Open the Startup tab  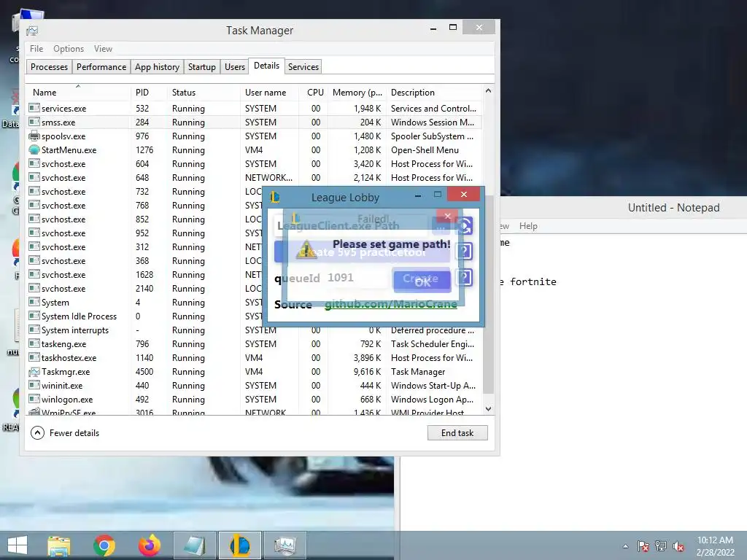[x=201, y=66]
